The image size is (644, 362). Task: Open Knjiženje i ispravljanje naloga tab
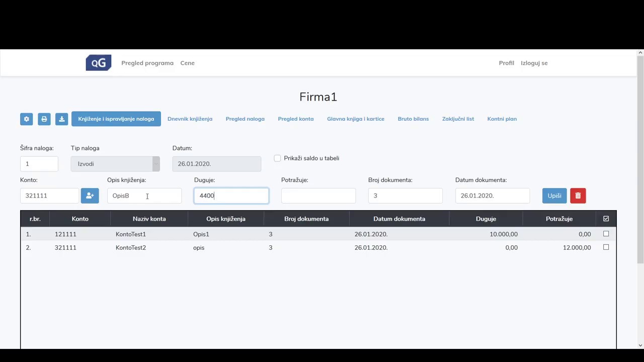[116, 119]
